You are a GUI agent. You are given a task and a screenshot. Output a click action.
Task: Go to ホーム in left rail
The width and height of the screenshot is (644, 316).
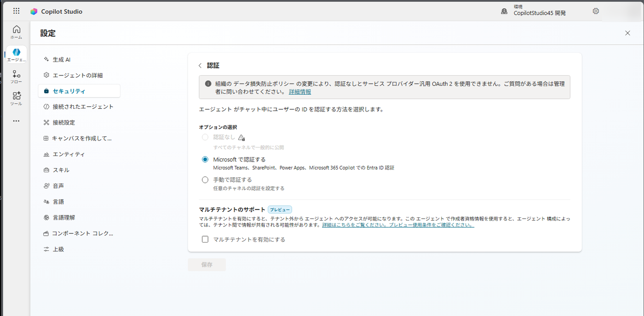17,32
